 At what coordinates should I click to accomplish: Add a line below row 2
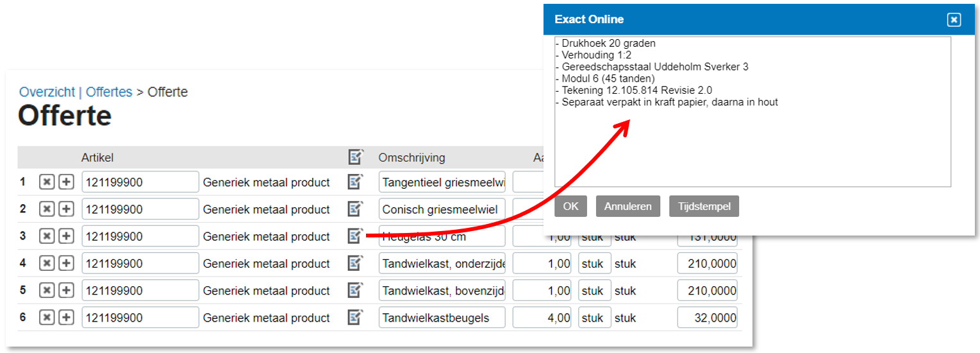tap(66, 209)
